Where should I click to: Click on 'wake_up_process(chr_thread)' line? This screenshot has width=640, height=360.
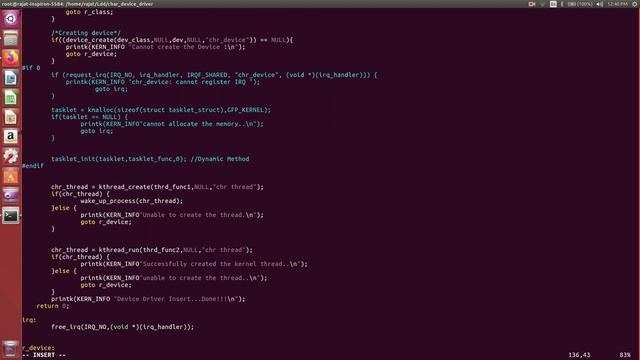click(x=131, y=201)
